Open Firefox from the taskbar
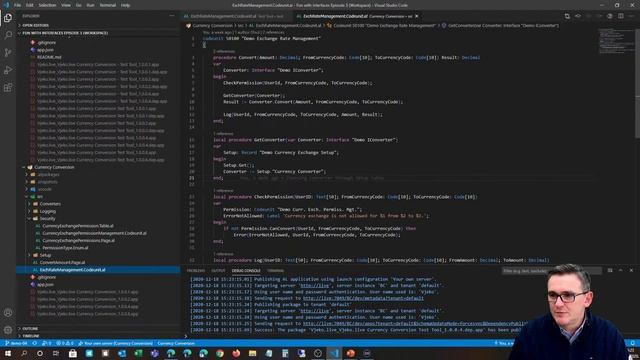Image resolution: width=640 pixels, height=360 pixels. click(x=236, y=353)
